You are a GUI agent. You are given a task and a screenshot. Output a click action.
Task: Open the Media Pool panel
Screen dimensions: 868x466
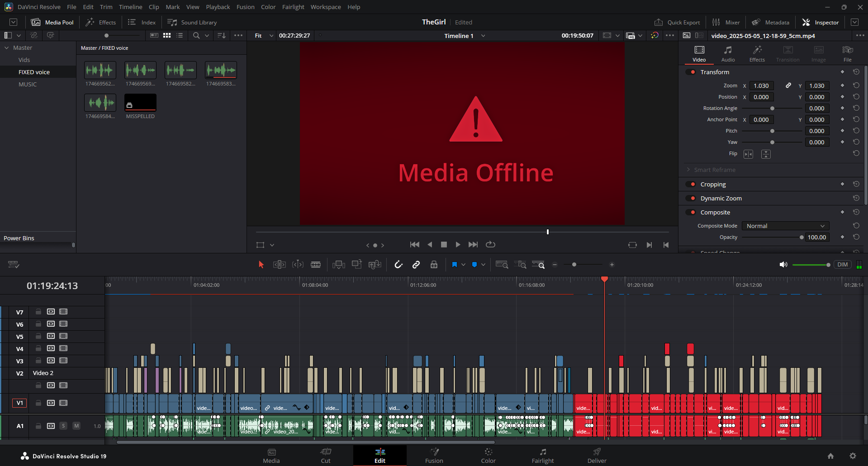tap(52, 22)
